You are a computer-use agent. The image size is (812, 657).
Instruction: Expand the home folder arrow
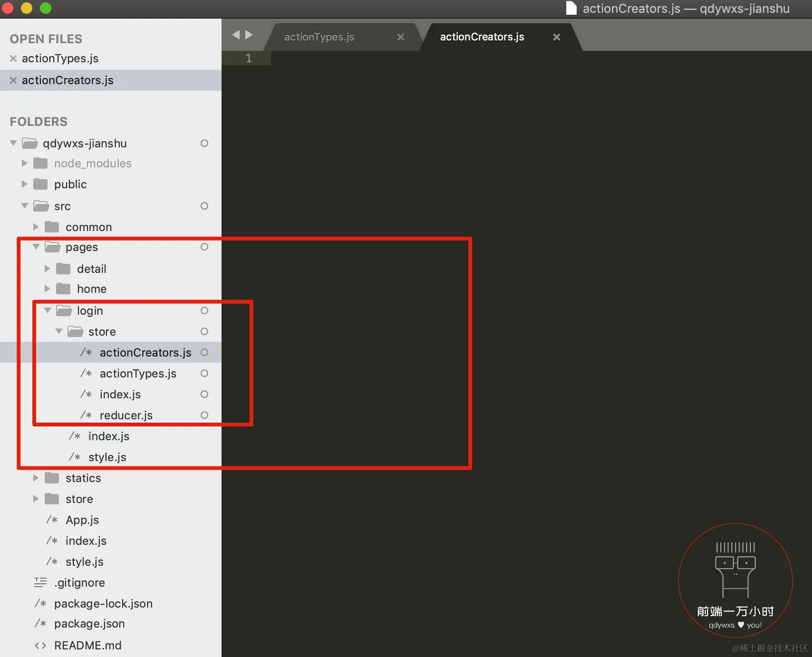(47, 289)
